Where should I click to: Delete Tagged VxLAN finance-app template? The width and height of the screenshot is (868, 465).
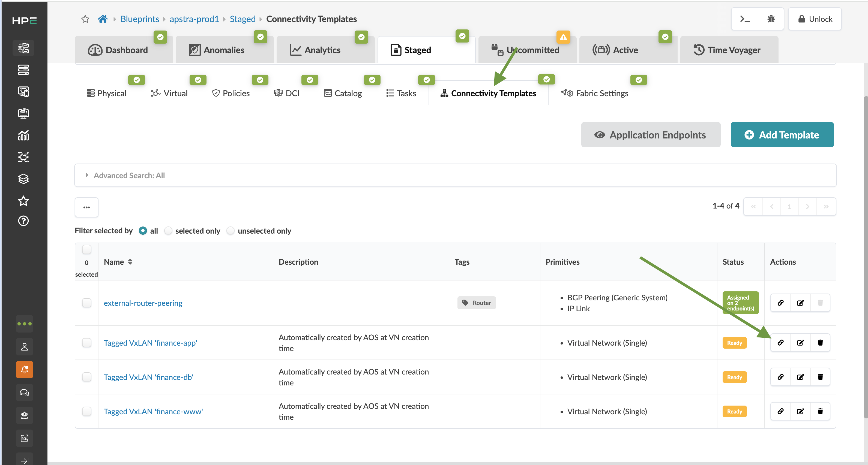point(820,343)
